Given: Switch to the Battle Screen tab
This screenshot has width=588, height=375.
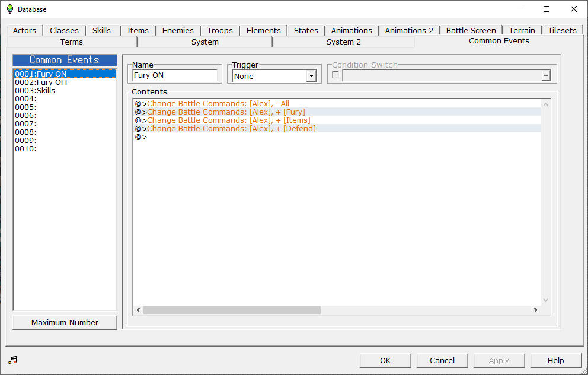Looking at the screenshot, I should [x=471, y=30].
